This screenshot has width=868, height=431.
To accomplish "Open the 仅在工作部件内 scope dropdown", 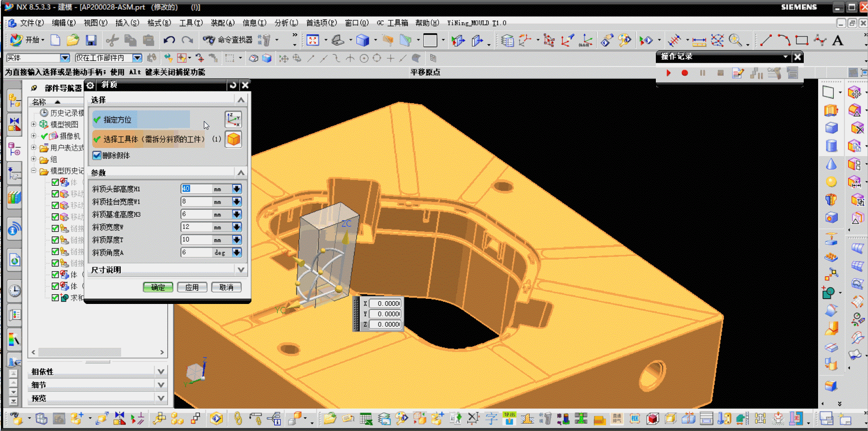I will [137, 58].
